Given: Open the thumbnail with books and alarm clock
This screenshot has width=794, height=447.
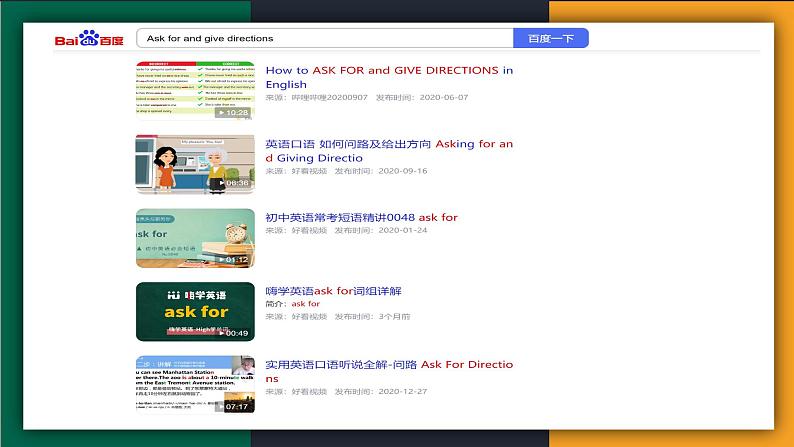Looking at the screenshot, I should [195, 237].
